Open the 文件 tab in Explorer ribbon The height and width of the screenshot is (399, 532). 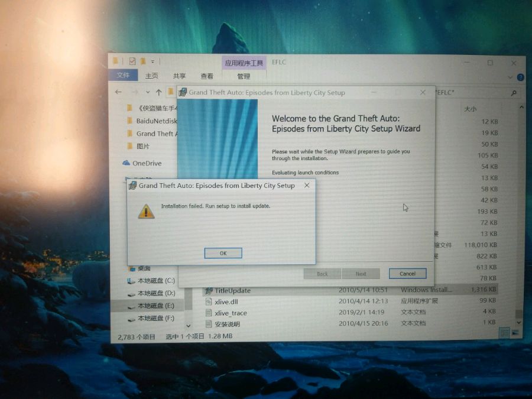pyautogui.click(x=123, y=75)
